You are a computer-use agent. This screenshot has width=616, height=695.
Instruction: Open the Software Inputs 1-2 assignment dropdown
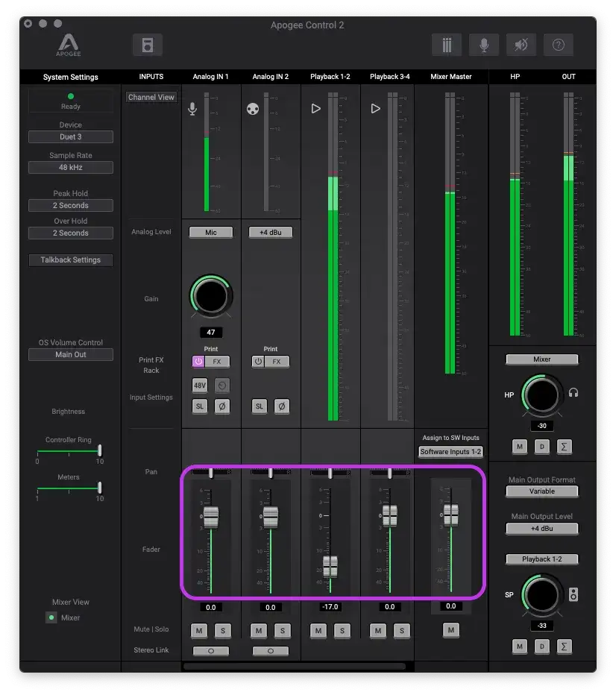[x=450, y=452]
